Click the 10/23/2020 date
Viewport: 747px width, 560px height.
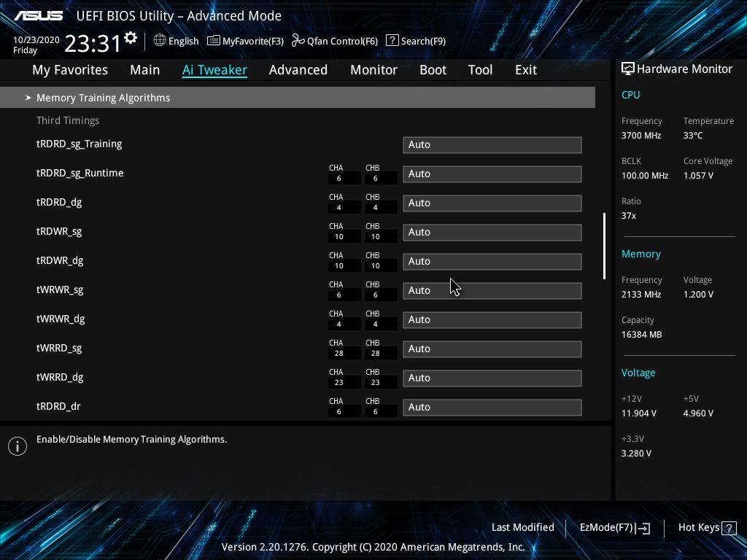click(x=36, y=40)
